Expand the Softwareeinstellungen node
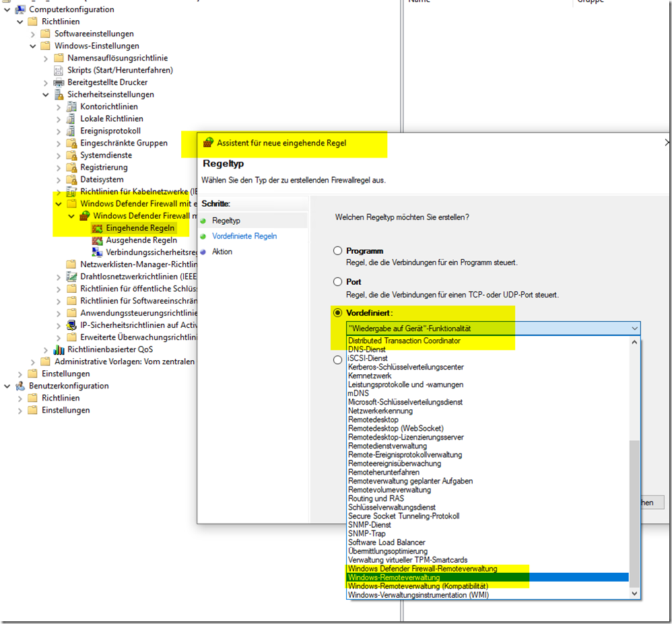 tap(33, 34)
